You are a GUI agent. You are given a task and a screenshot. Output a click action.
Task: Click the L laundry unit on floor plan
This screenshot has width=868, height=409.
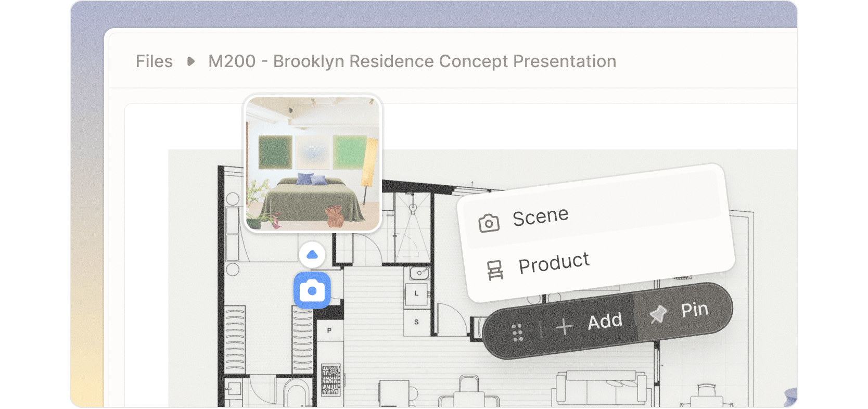[416, 293]
